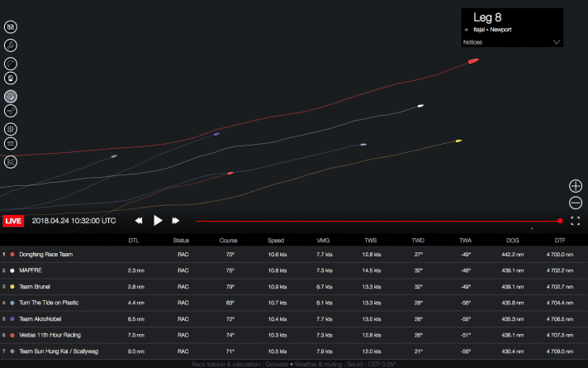The height and width of the screenshot is (368, 588).
Task: Click the MAPFRE team name
Action: (x=30, y=270)
